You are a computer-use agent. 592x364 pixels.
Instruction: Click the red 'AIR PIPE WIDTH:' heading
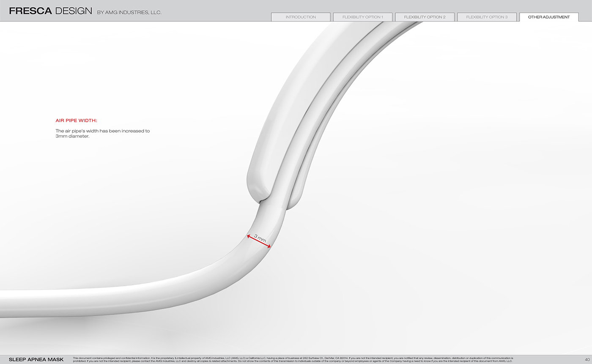pyautogui.click(x=77, y=120)
